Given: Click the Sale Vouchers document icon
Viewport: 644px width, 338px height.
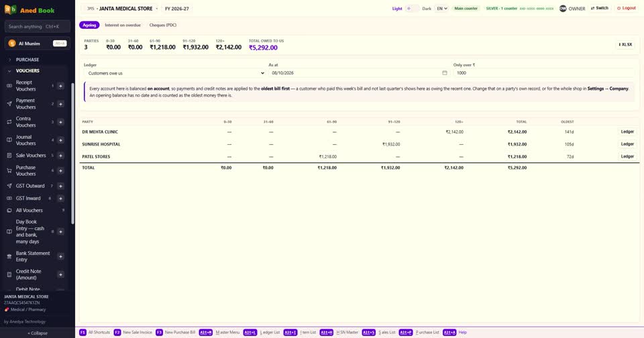Looking at the screenshot, I should (9, 156).
